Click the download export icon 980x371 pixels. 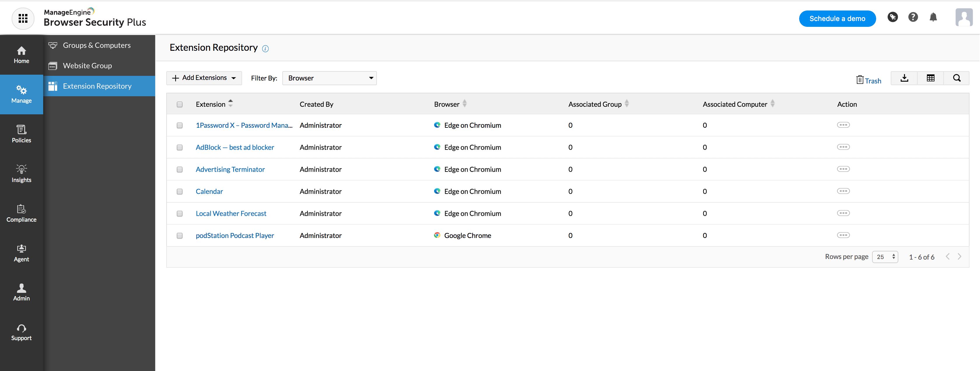click(x=904, y=78)
